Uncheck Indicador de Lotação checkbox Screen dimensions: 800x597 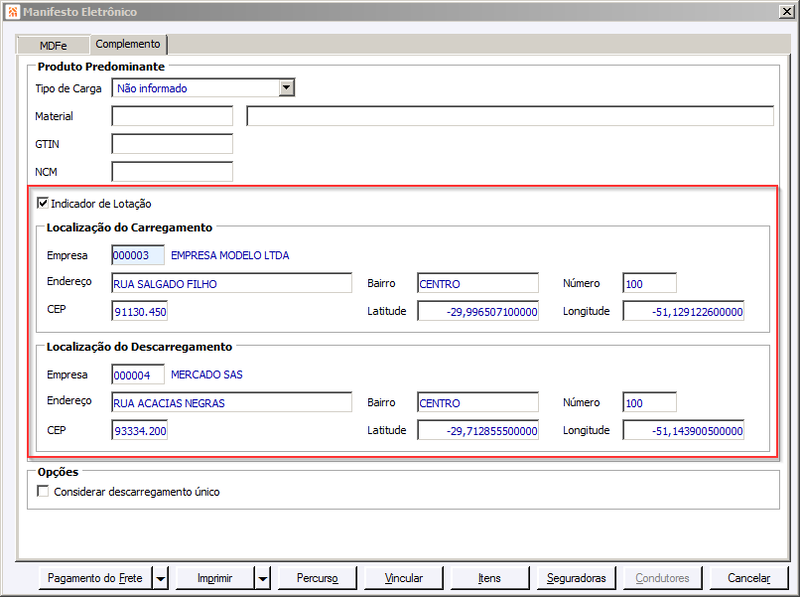point(43,203)
